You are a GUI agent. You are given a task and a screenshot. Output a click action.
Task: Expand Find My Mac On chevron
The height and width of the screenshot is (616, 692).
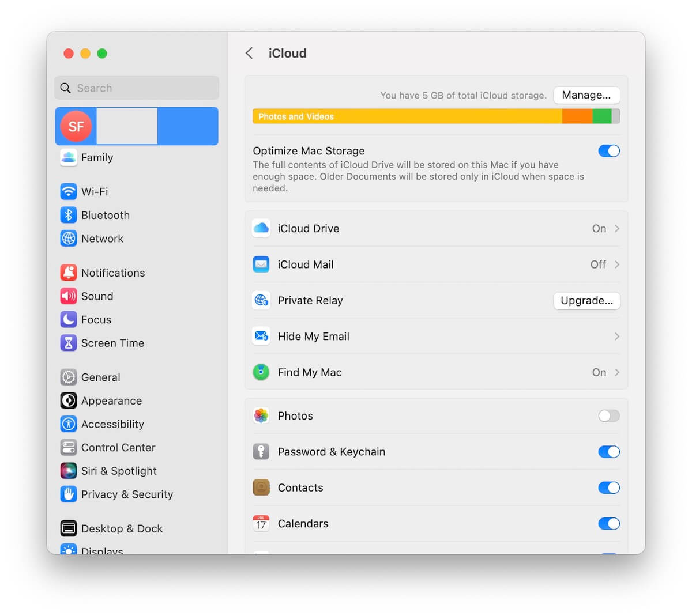click(617, 372)
